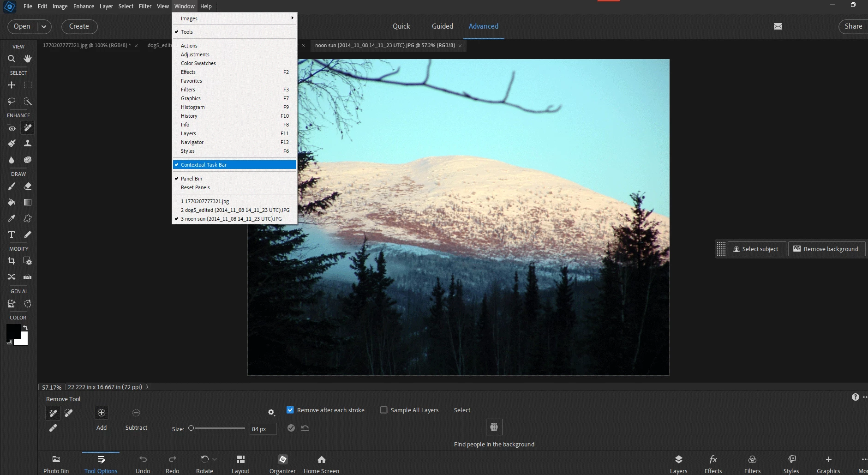Viewport: 868px width, 475px height.
Task: Pick the Horizontal Type tool
Action: [x=12, y=234]
